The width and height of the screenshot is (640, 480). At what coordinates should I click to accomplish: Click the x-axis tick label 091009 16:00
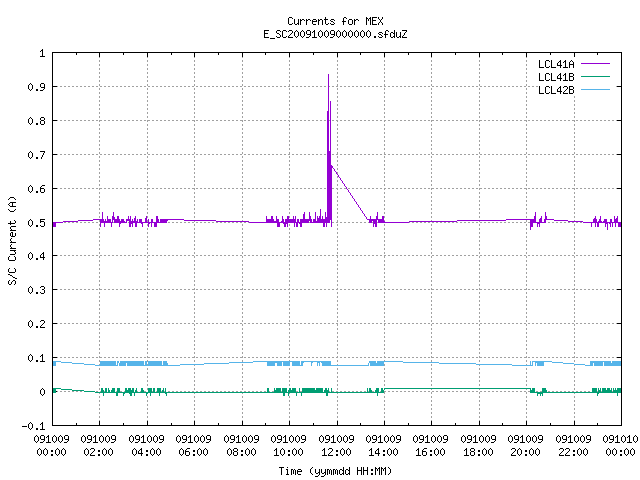(x=430, y=446)
